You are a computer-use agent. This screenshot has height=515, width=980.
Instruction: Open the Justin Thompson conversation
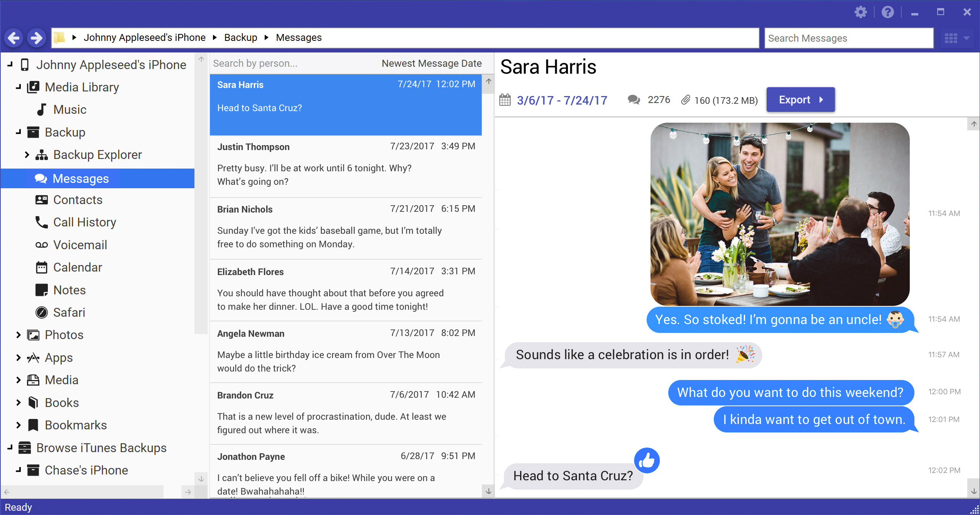[x=345, y=166]
